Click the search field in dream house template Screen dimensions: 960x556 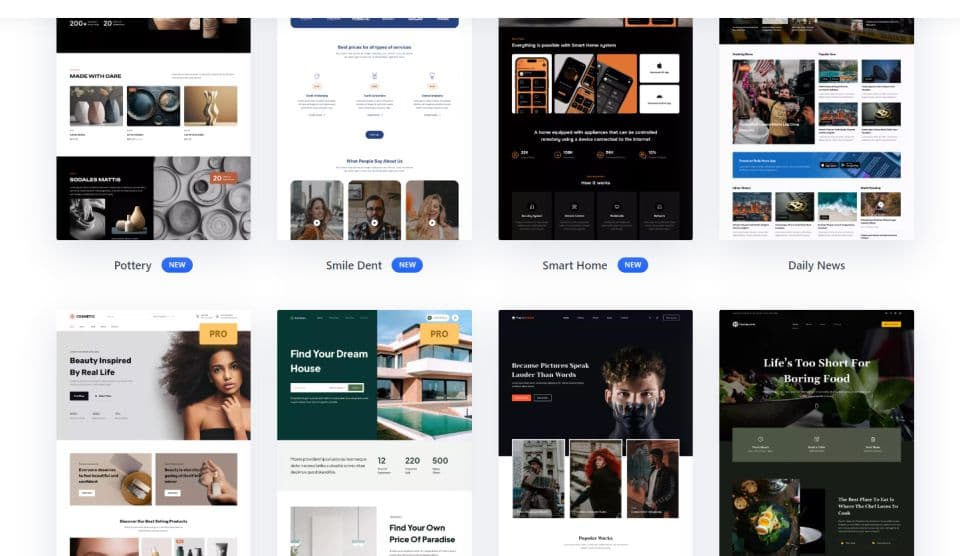point(327,388)
